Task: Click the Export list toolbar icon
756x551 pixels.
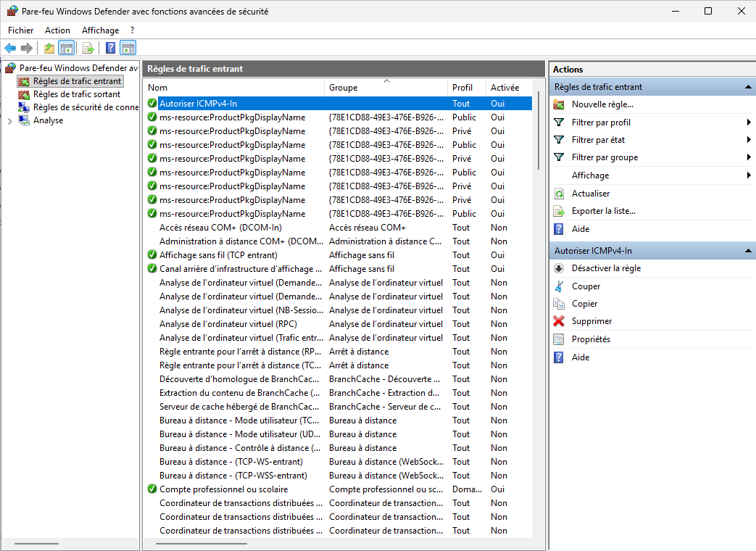Action: [x=88, y=48]
